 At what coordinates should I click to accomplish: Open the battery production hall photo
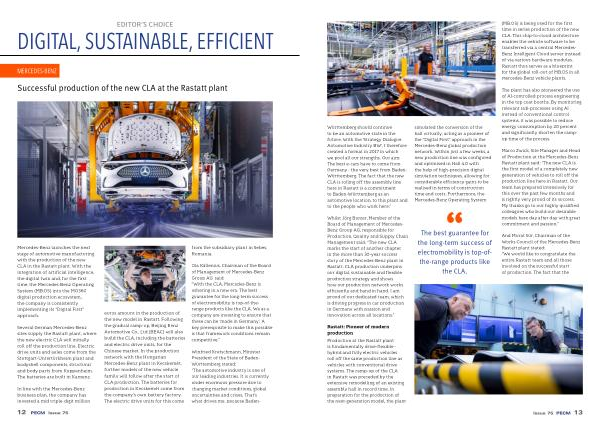[x=411, y=68]
